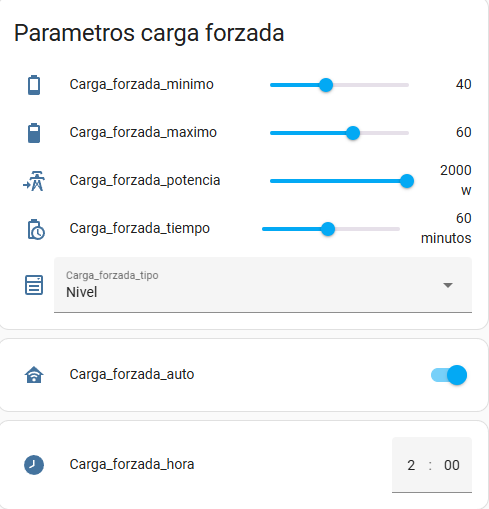Click the Carga_forzada_maximo slider handle

[353, 133]
